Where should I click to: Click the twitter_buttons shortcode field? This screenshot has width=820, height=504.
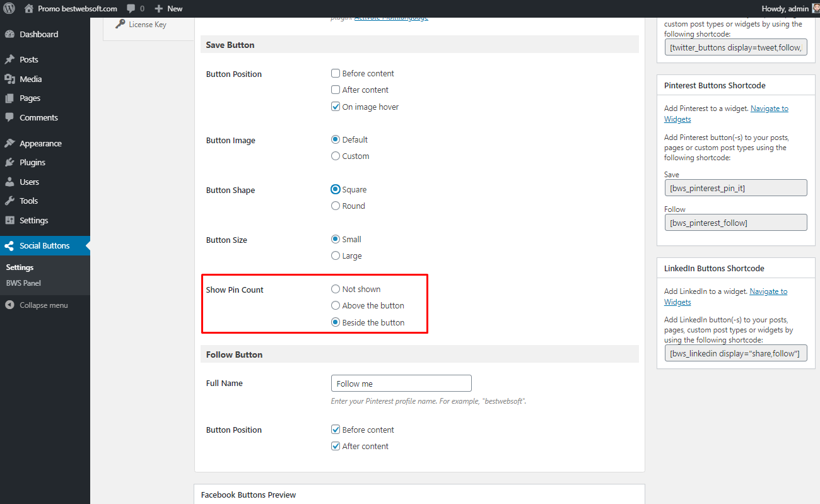pos(735,47)
